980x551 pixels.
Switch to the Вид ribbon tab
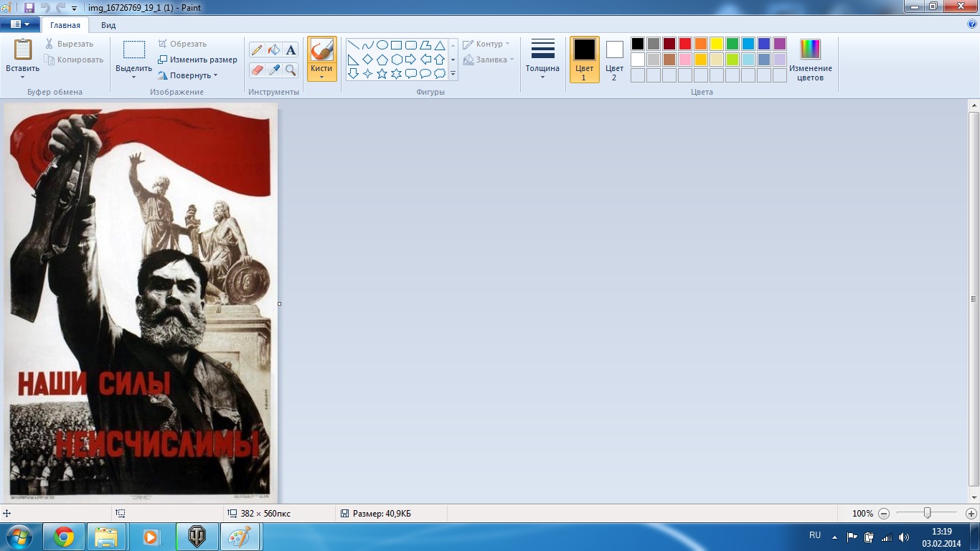pyautogui.click(x=108, y=25)
